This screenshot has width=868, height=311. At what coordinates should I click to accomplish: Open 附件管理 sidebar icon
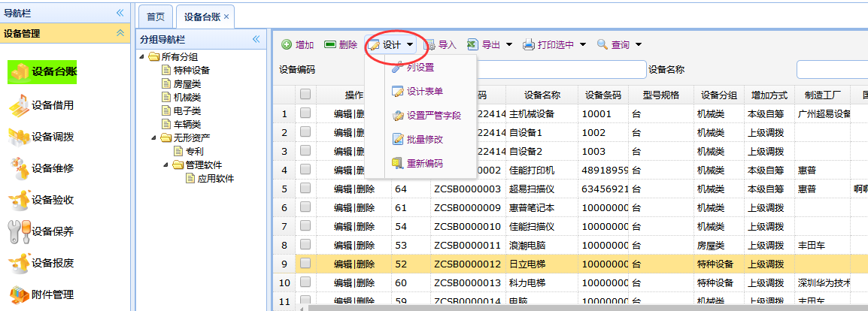[19, 294]
